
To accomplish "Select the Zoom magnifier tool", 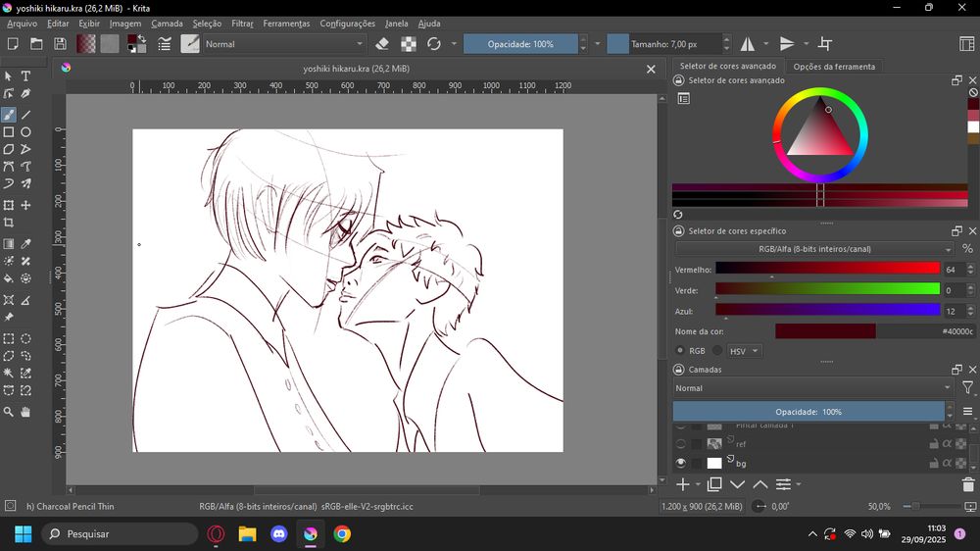I will tap(9, 412).
